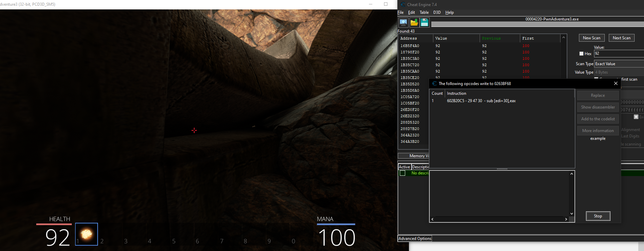Image resolution: width=644 pixels, height=251 pixels.
Task: Select address row 1B35CAA0
Action: coord(479,71)
